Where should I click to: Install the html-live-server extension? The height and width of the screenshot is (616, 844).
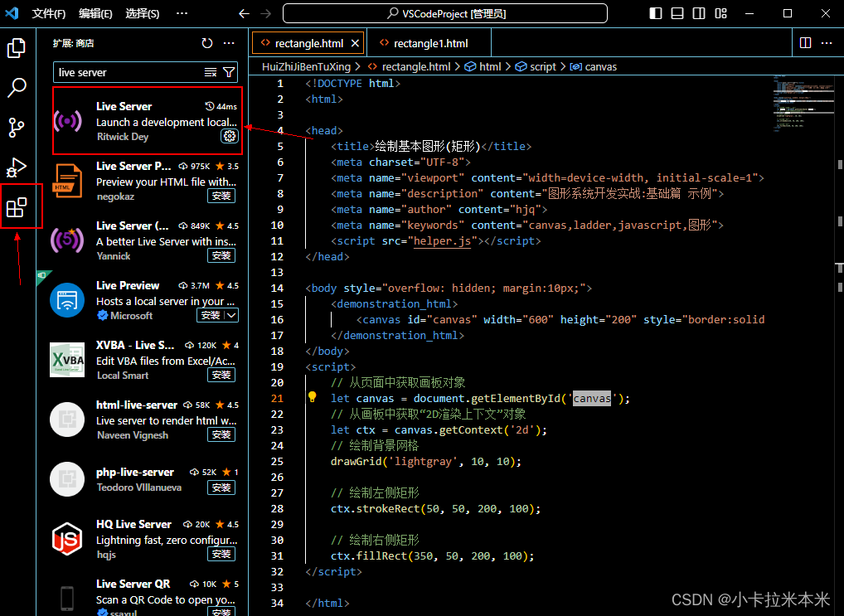221,434
